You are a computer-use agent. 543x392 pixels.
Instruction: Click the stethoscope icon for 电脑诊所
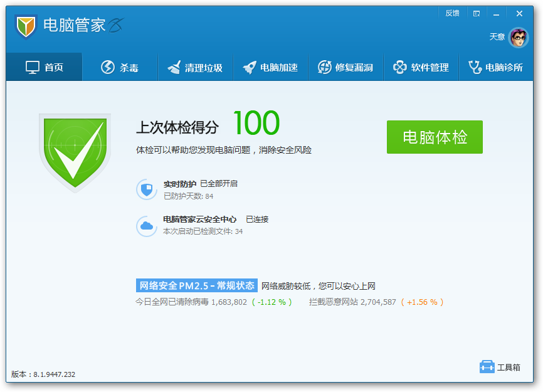(475, 67)
